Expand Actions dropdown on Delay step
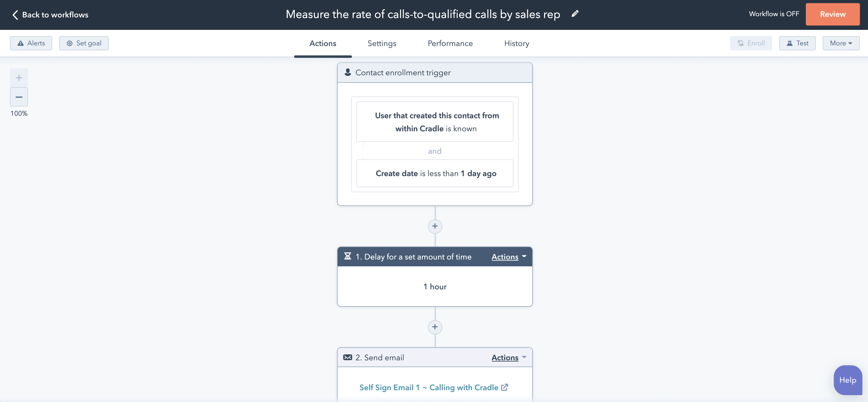 pos(509,257)
